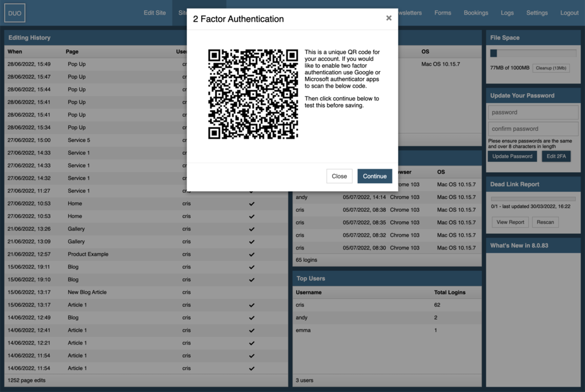Click checkmark for Blog 14/06/2022, 12:49
The width and height of the screenshot is (585, 392).
252,318
